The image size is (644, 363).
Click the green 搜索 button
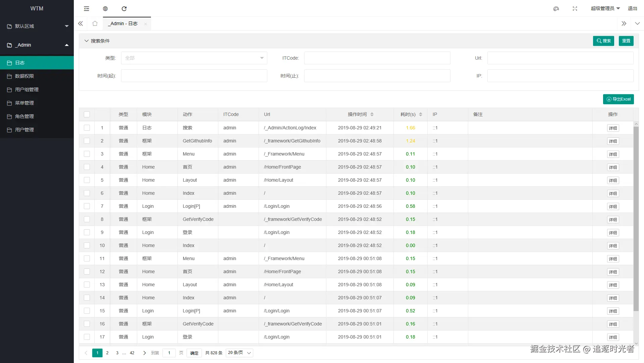[x=603, y=41]
